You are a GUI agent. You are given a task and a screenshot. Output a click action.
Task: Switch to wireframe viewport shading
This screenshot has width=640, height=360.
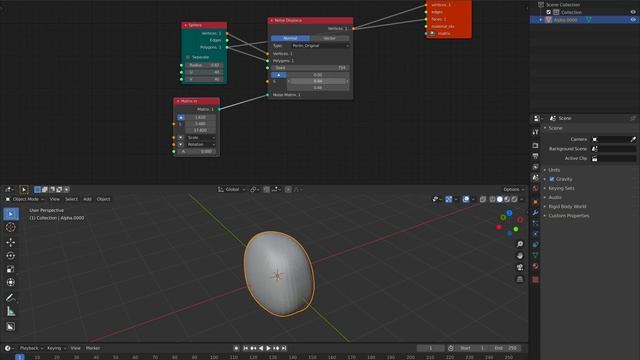(493, 199)
